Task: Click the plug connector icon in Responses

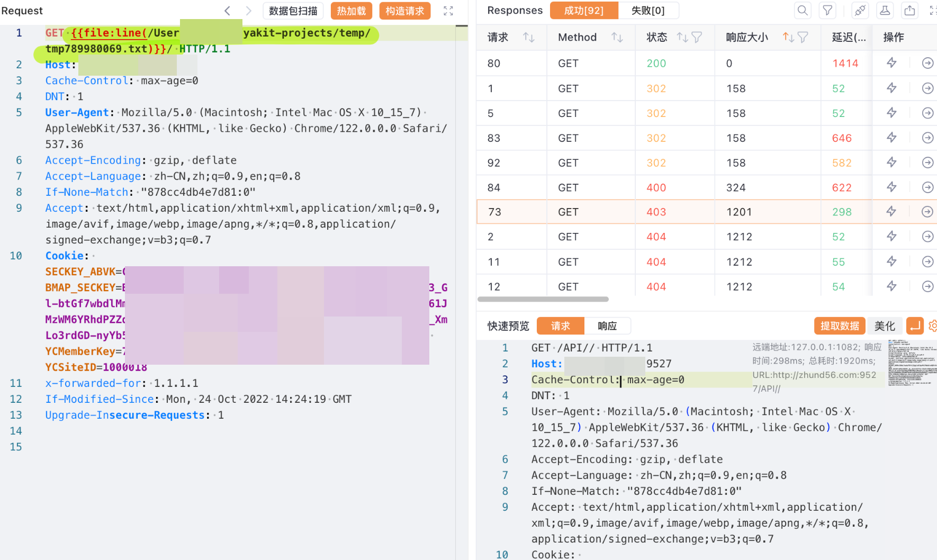Action: point(860,11)
